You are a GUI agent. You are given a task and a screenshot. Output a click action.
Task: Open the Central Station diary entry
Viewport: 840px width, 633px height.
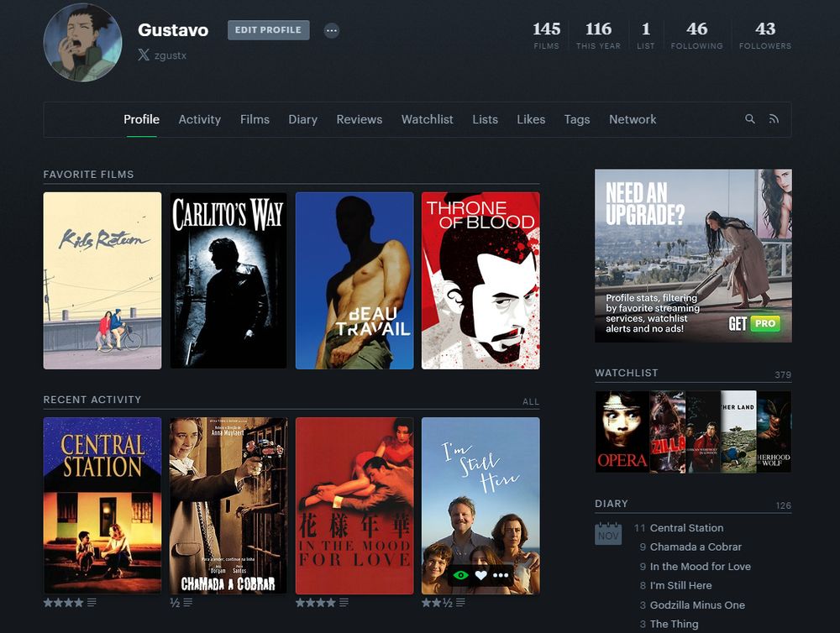(x=687, y=528)
